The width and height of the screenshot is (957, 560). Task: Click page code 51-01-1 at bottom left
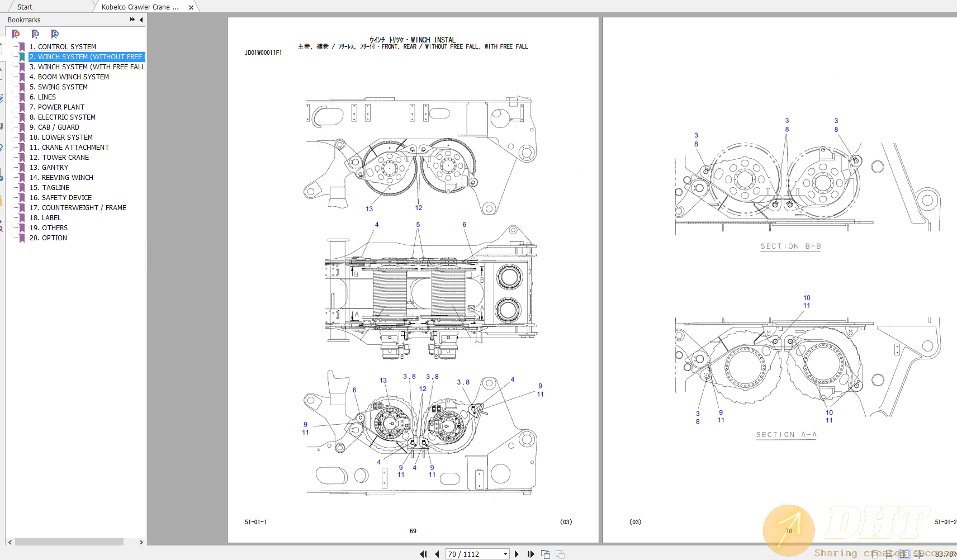coord(255,522)
